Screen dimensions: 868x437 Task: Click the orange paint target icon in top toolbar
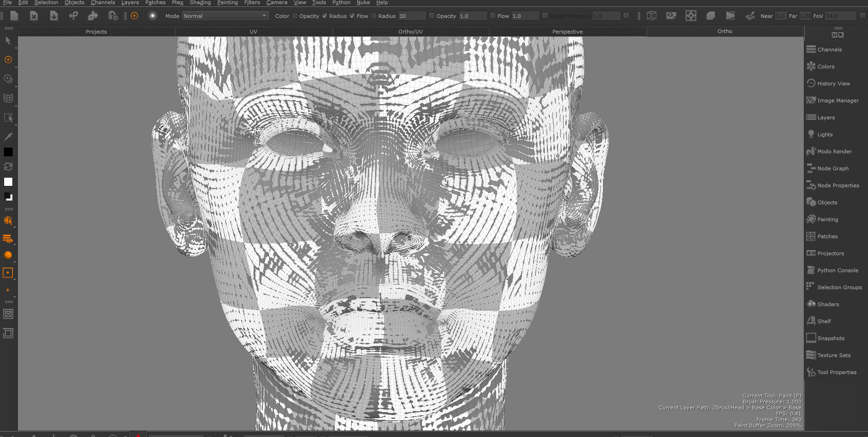coord(134,16)
